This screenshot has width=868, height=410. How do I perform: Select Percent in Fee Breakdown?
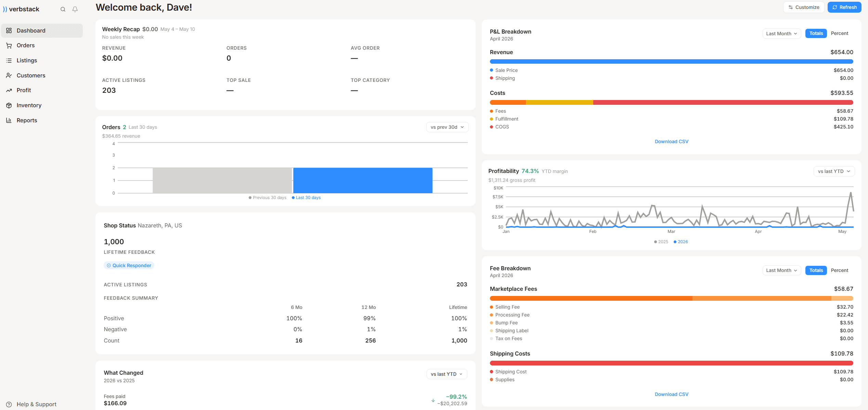tap(840, 270)
